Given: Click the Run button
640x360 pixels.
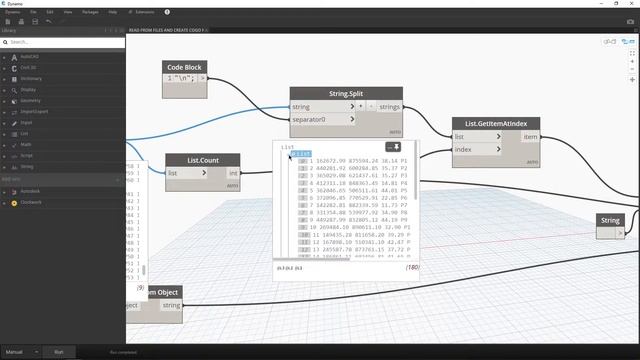Looking at the screenshot, I should 59,352.
